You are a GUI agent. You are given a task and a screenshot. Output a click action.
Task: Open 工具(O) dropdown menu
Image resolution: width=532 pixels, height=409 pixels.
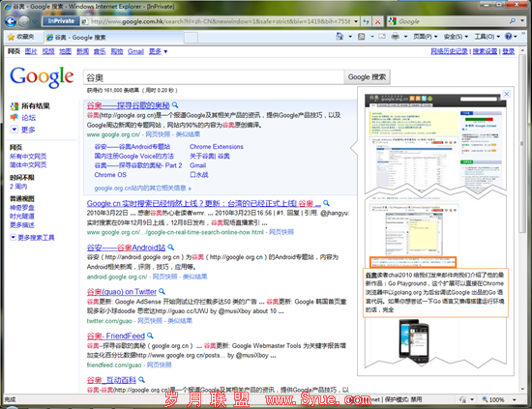pyautogui.click(x=487, y=37)
